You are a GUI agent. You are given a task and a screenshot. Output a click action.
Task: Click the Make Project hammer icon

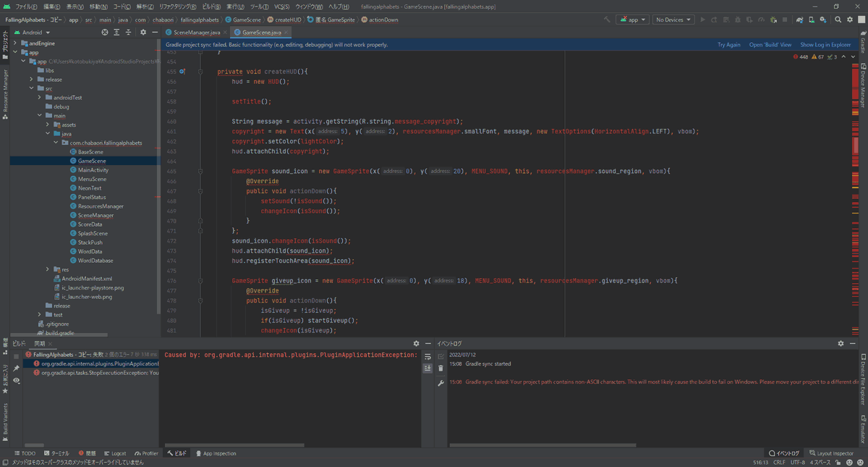click(607, 20)
